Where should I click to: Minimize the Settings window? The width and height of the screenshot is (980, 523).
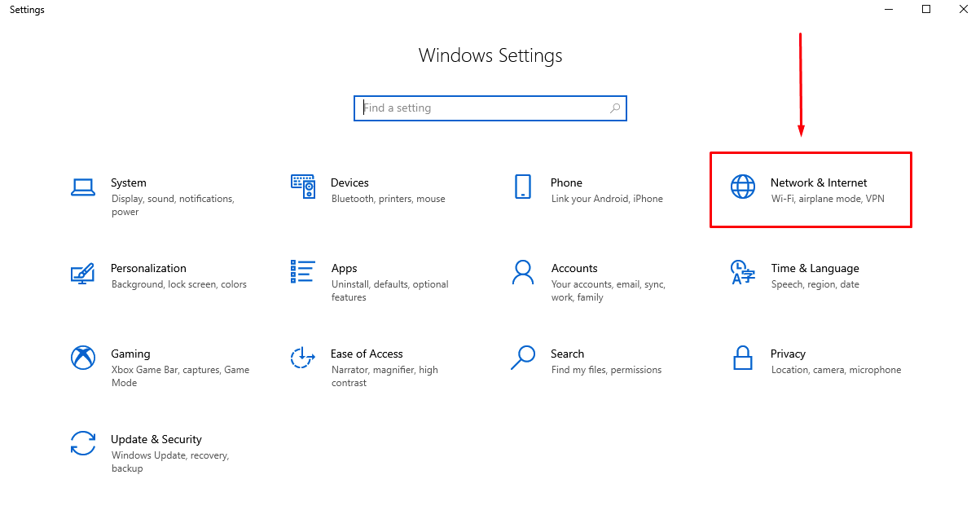888,10
